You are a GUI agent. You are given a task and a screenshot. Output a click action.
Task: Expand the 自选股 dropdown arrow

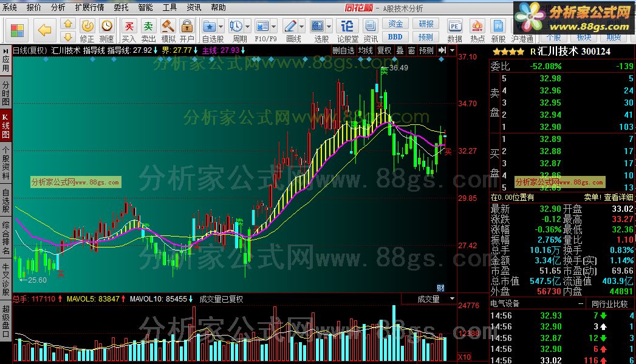pyautogui.click(x=221, y=27)
